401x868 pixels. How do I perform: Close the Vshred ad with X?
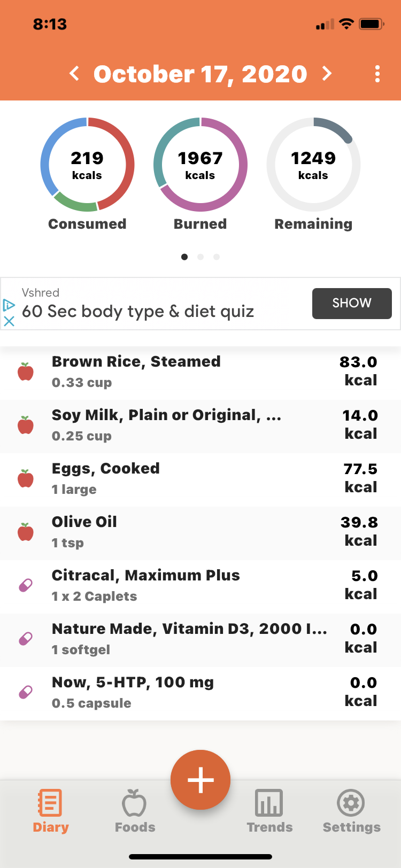tap(9, 321)
